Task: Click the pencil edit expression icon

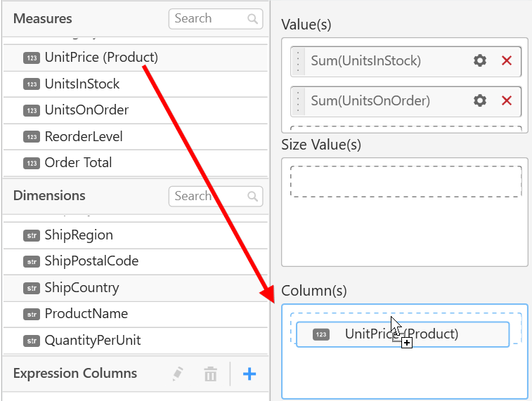Action: click(179, 374)
